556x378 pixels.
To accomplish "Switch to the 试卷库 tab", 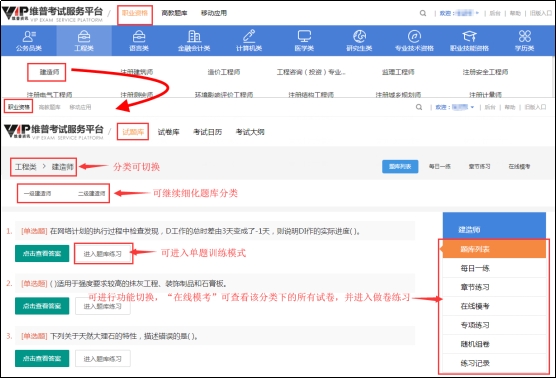I will click(x=168, y=132).
